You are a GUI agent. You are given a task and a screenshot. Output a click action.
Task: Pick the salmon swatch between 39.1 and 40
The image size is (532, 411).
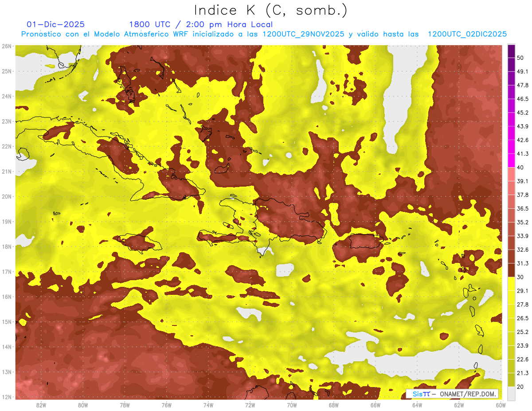coord(511,174)
